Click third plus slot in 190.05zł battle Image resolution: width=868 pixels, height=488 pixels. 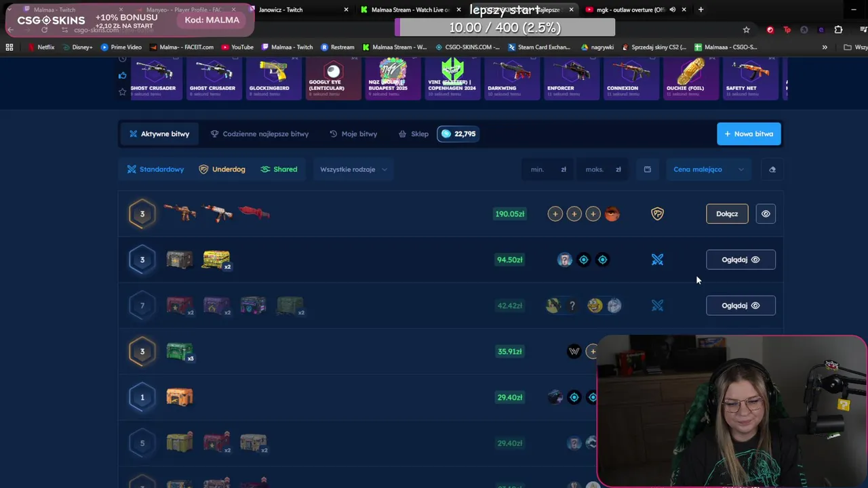coord(593,214)
